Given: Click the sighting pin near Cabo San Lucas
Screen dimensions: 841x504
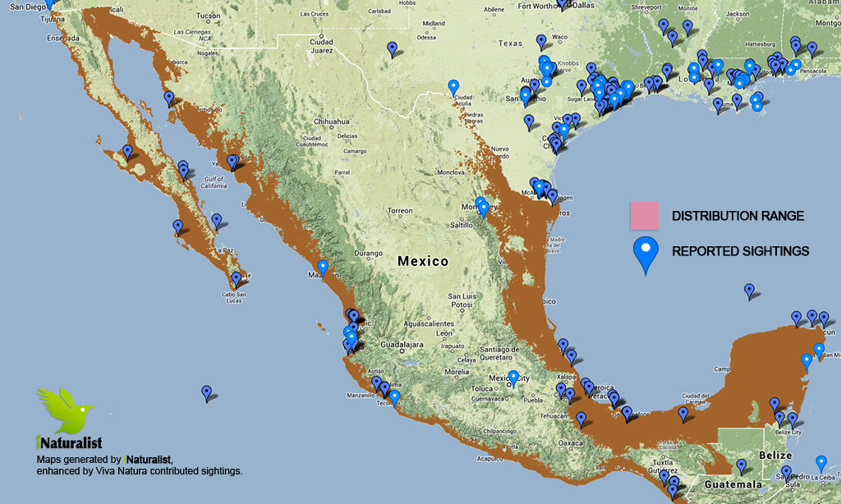Looking at the screenshot, I should (x=237, y=278).
